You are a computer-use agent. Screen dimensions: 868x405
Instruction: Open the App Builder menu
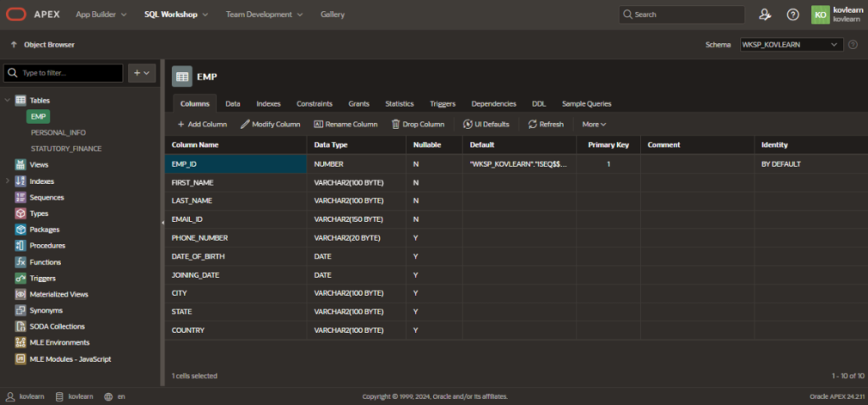click(102, 14)
